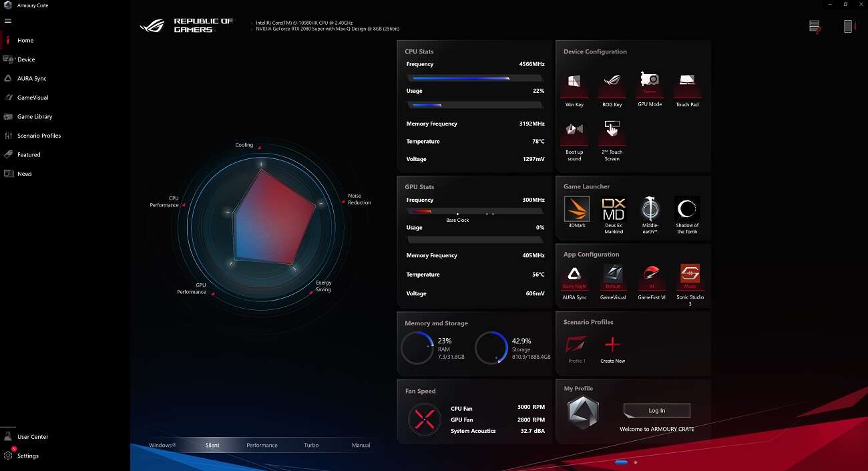
Task: Toggle the Touch Pad setting
Action: tap(686, 84)
